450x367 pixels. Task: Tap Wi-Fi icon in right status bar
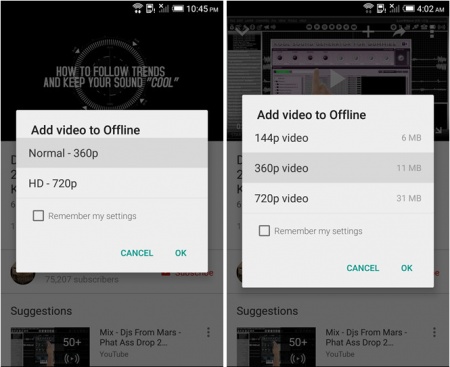[368, 8]
